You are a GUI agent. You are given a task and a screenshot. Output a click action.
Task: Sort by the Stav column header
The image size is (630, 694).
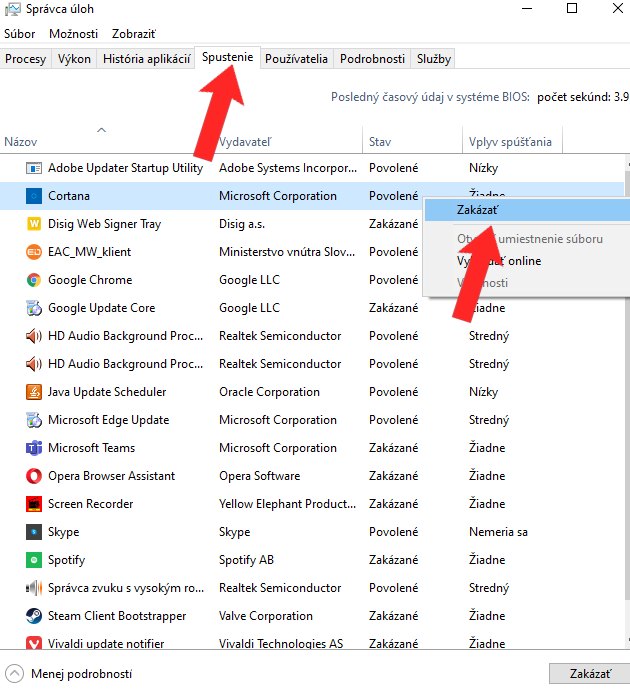click(x=412, y=142)
